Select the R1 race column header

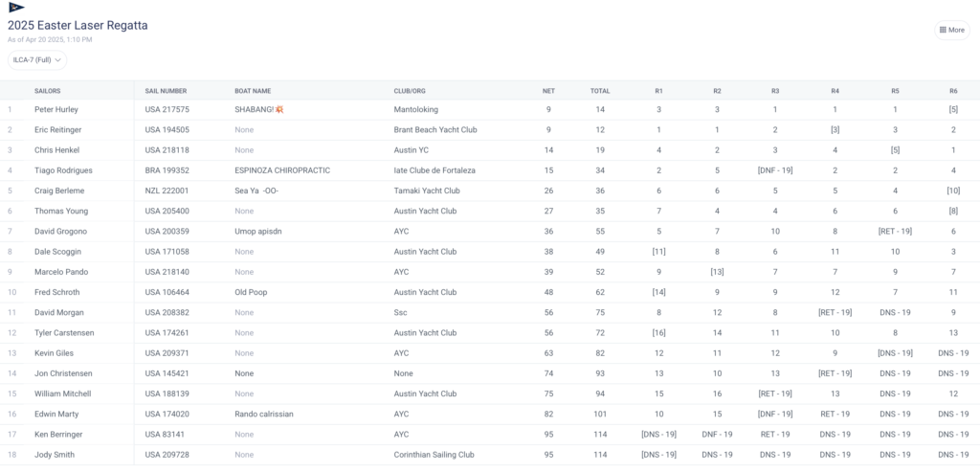[x=658, y=91]
